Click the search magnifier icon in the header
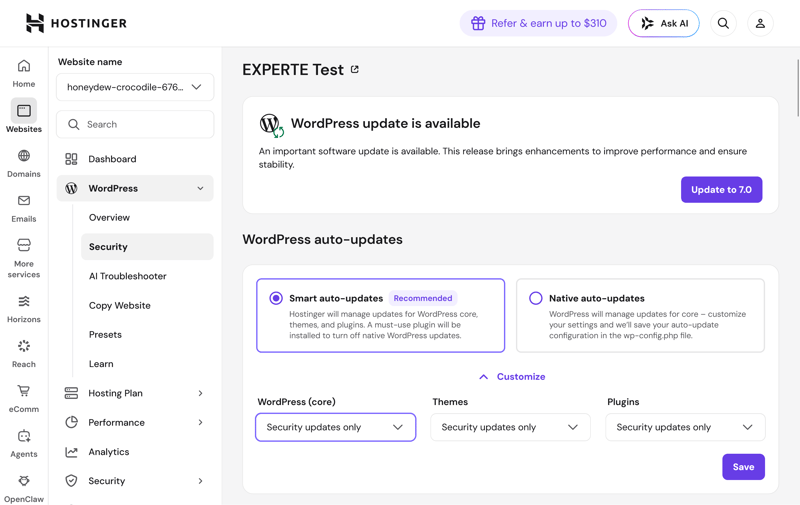 tap(723, 23)
